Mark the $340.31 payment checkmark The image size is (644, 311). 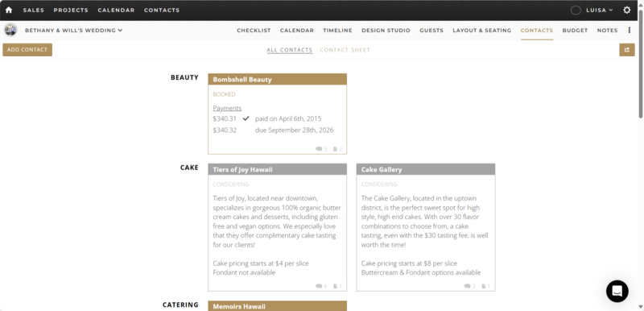pos(246,118)
